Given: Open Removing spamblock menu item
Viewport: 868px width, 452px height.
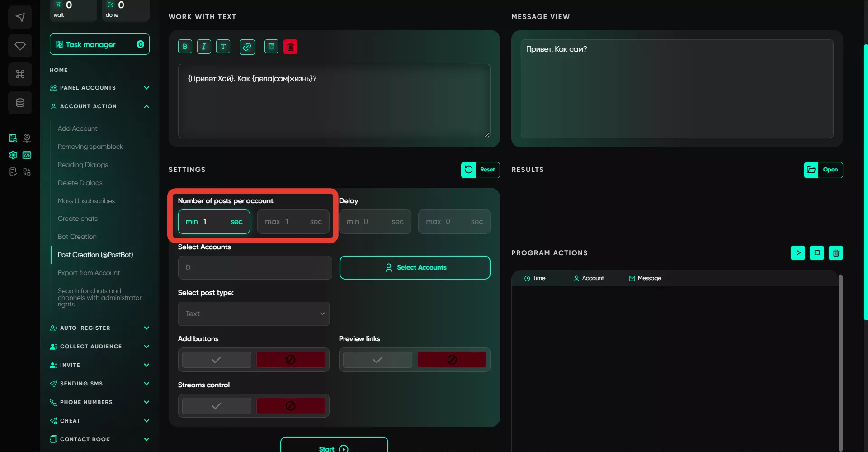Looking at the screenshot, I should tap(90, 147).
